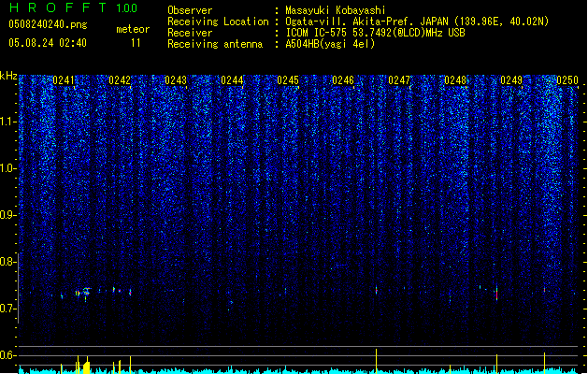Click the 0247 time marker
Viewport: 588px width, 374px height.
(x=399, y=80)
